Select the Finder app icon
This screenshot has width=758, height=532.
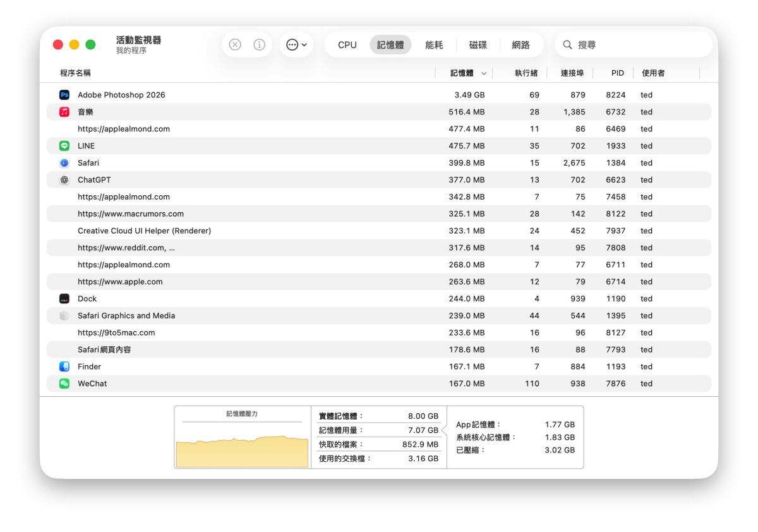[64, 366]
